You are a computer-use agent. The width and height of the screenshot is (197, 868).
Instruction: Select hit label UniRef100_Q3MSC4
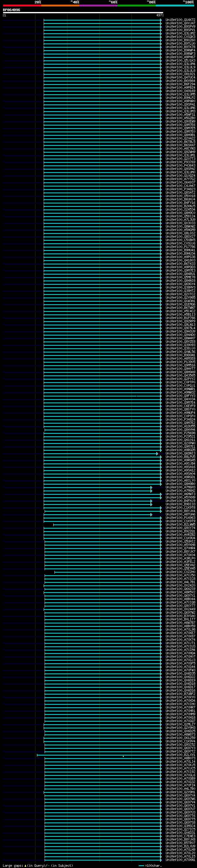tap(180, 826)
